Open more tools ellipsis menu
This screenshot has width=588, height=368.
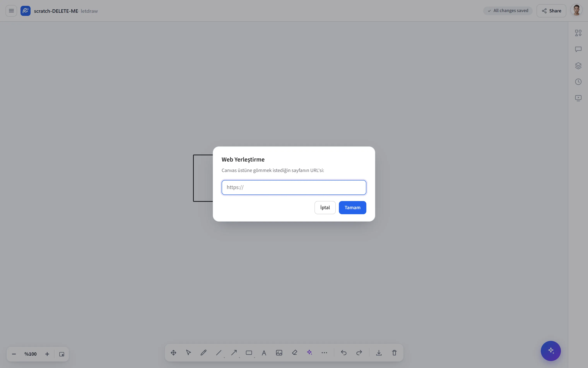click(x=324, y=353)
